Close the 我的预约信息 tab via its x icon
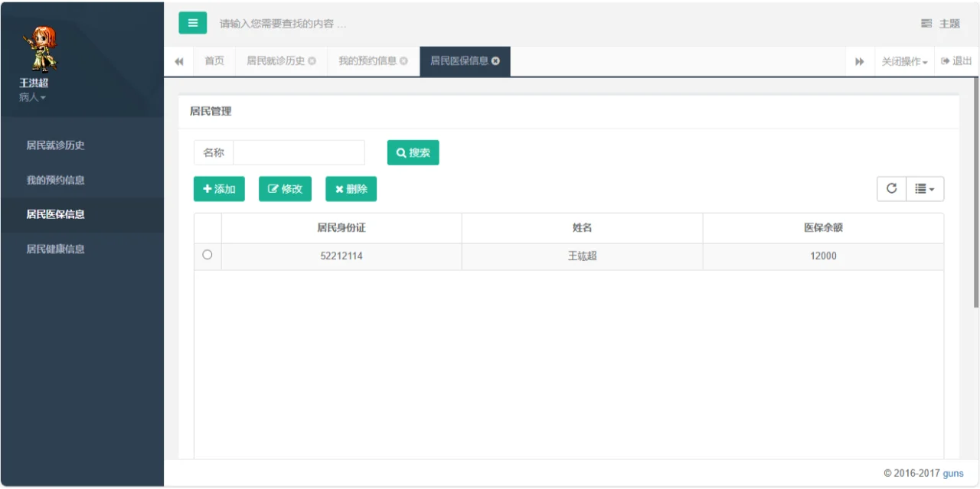 pyautogui.click(x=404, y=61)
